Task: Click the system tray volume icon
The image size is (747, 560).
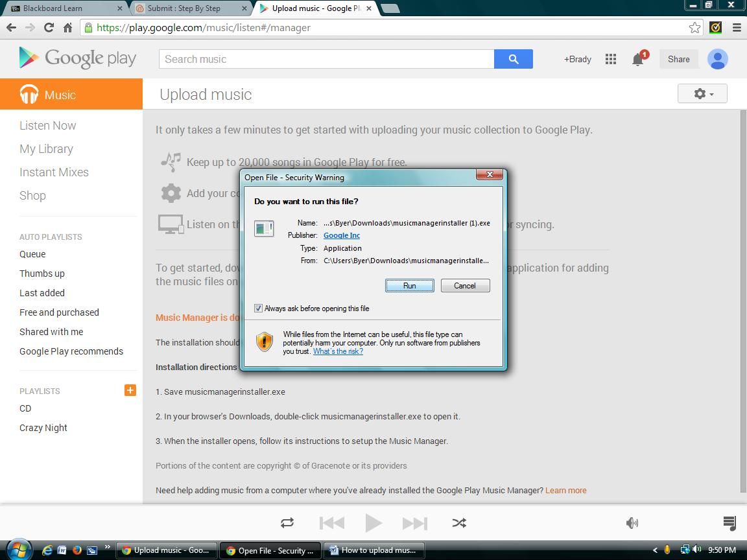Action: 697,550
